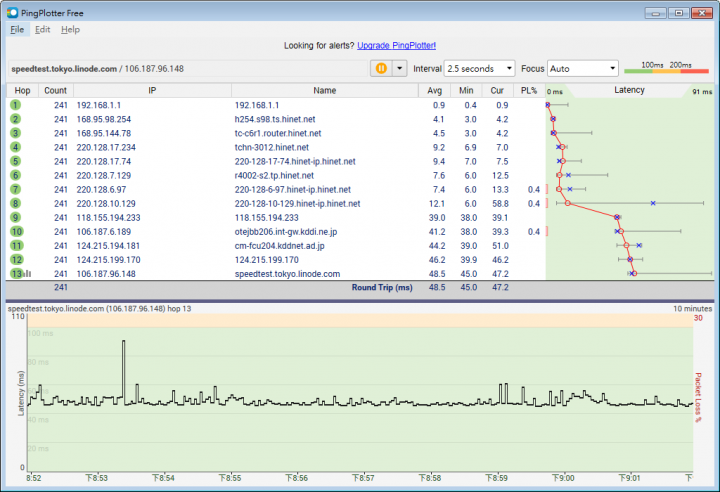Select hop 10 green circle icon

pos(17,232)
